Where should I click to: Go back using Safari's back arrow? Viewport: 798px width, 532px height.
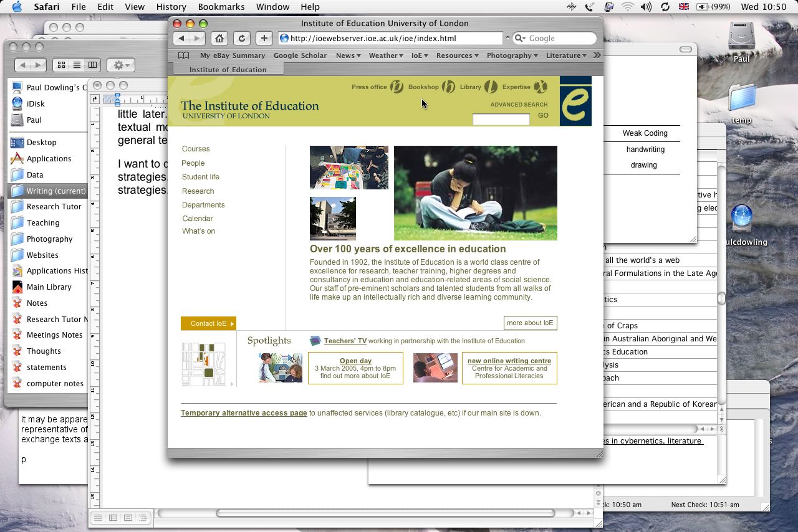tap(181, 38)
